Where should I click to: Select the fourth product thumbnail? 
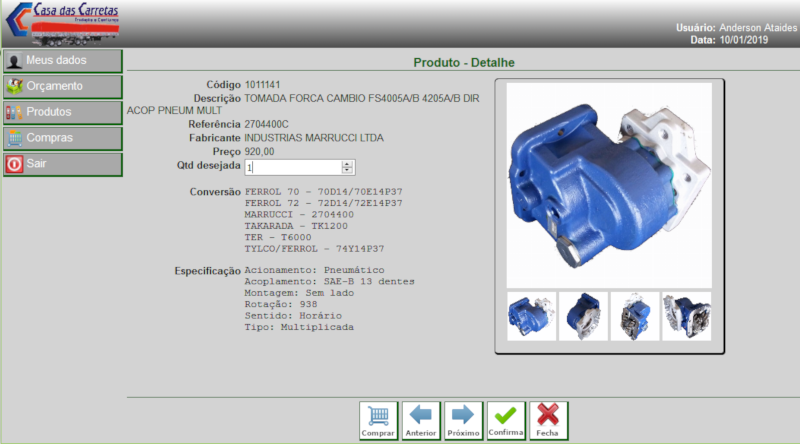tap(687, 316)
